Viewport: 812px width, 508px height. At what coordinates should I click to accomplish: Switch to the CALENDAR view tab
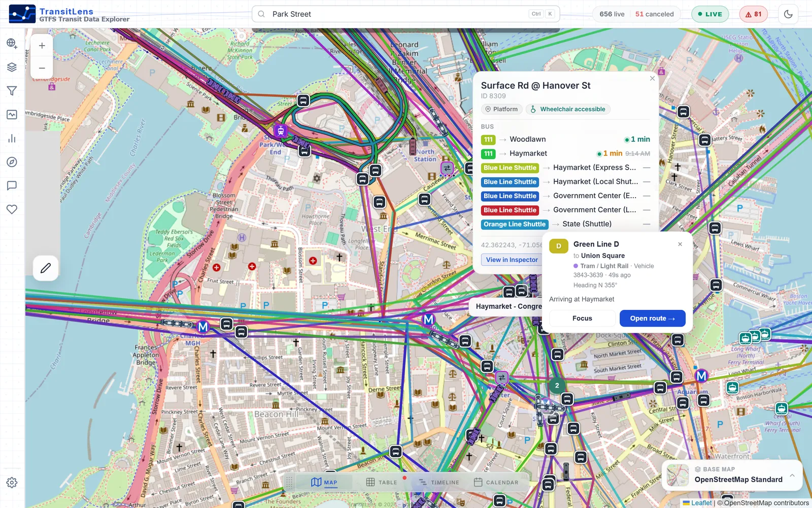tap(496, 483)
